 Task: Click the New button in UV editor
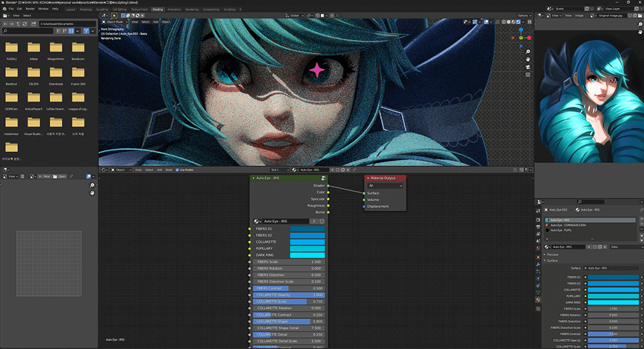click(x=44, y=176)
